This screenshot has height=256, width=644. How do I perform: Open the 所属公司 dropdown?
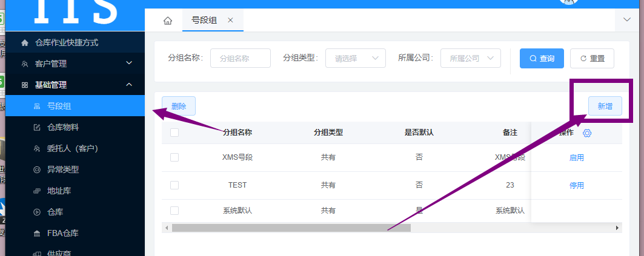(x=470, y=58)
